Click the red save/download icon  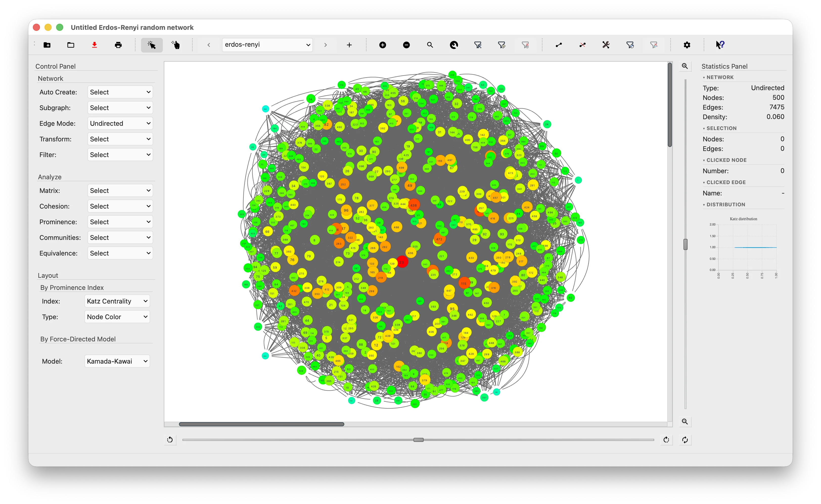(x=95, y=45)
